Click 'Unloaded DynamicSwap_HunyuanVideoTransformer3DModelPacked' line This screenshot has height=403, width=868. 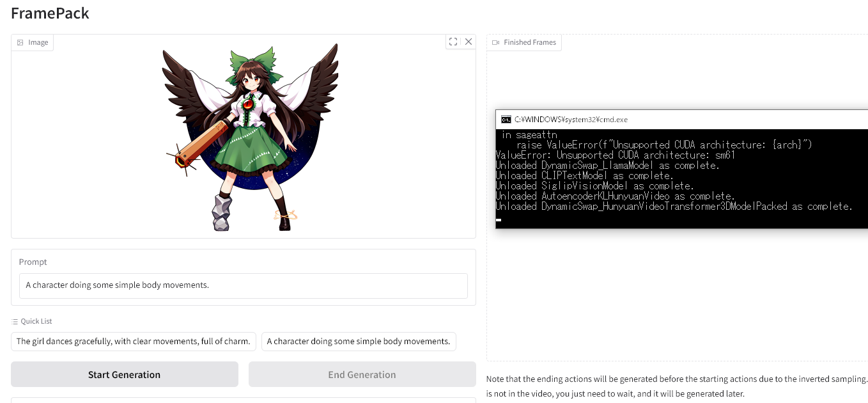(674, 206)
